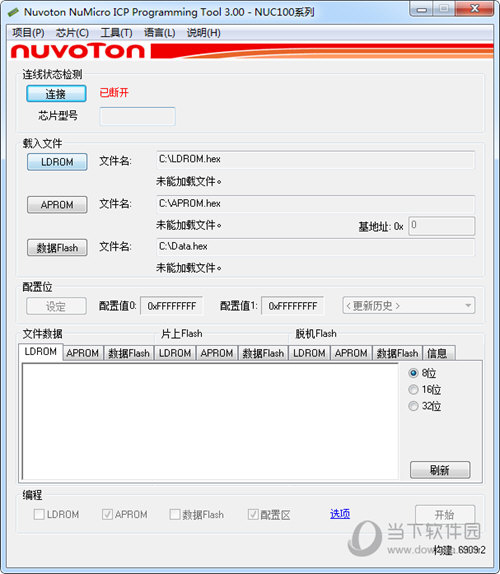Click the 芯片型号 chip model field
This screenshot has height=574, width=500.
tap(137, 116)
